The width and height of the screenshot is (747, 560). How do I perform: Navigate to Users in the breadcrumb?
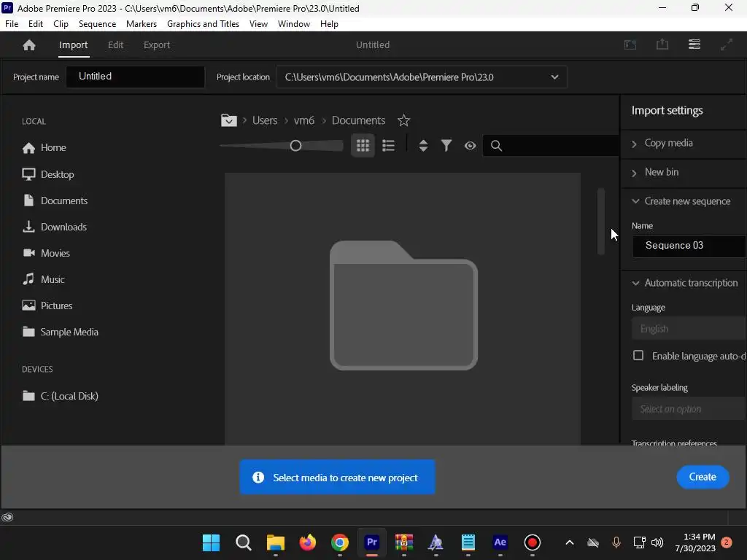coord(264,120)
